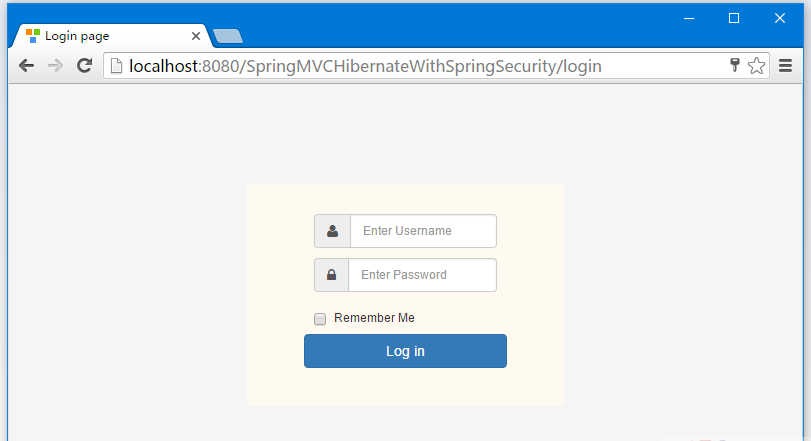The image size is (811, 441).
Task: Go back using the browser back arrow
Action: click(x=26, y=66)
